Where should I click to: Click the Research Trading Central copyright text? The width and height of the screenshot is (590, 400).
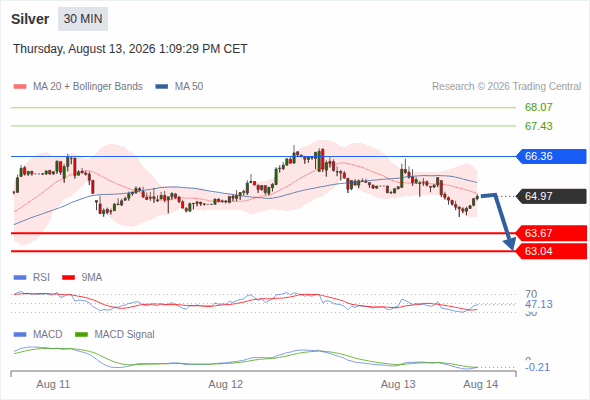click(506, 87)
